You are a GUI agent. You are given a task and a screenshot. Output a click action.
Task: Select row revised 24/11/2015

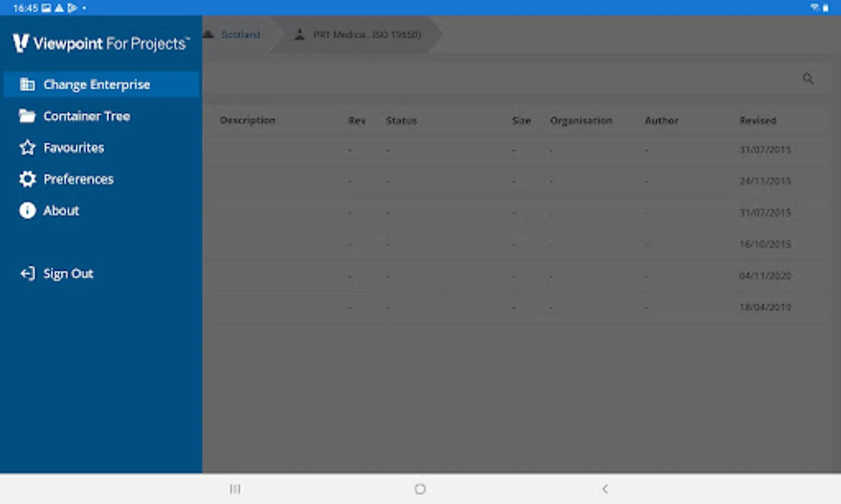518,181
